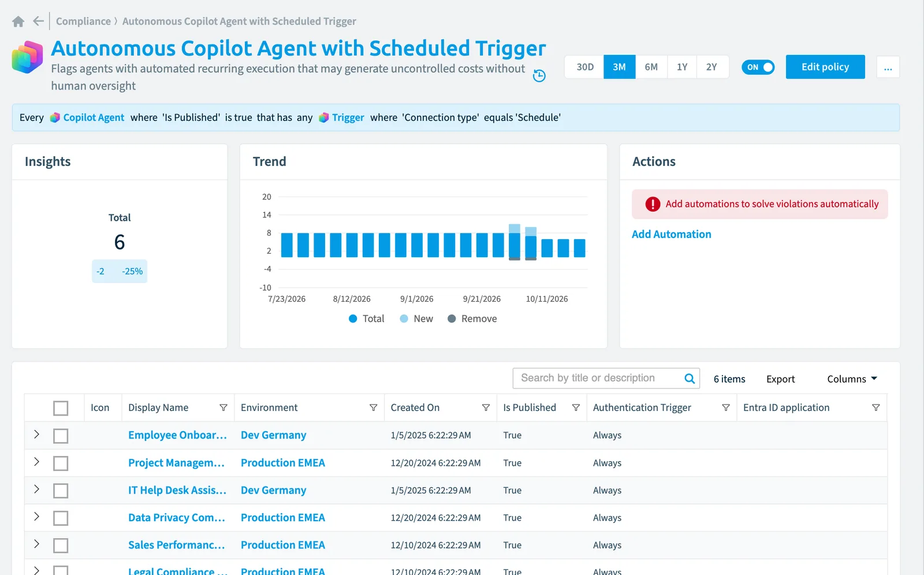This screenshot has width=924, height=575.
Task: Toggle the Total legend color dot
Action: (x=353, y=318)
